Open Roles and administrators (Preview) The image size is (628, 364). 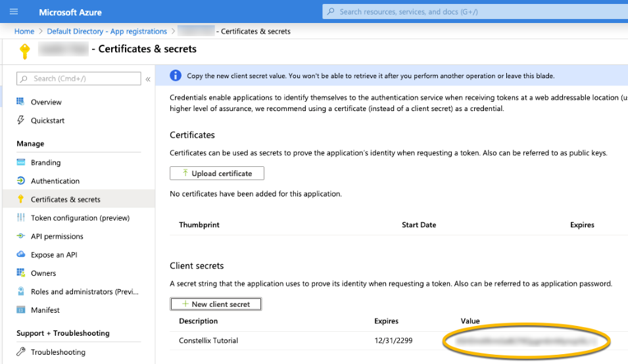[x=85, y=292]
